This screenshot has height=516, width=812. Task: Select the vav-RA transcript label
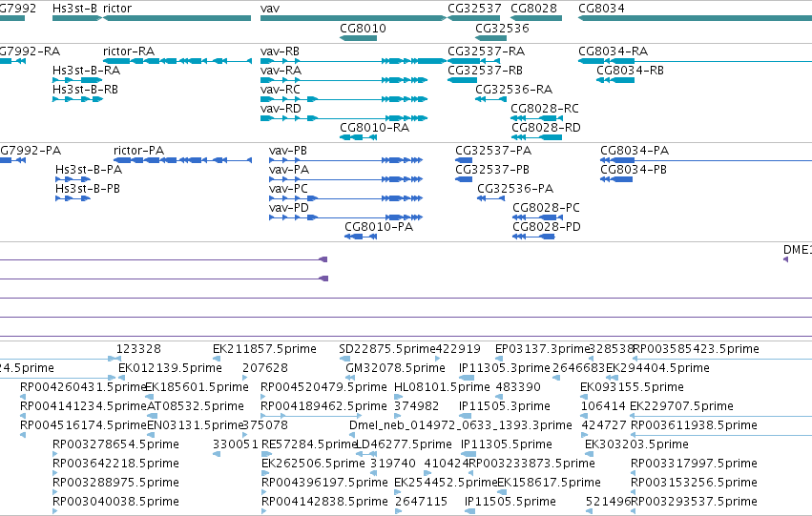point(281,71)
